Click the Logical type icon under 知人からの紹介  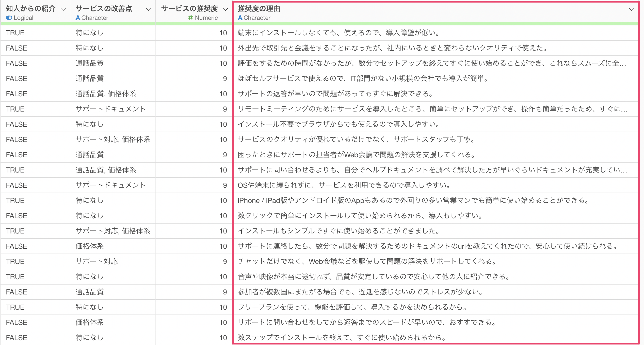9,18
